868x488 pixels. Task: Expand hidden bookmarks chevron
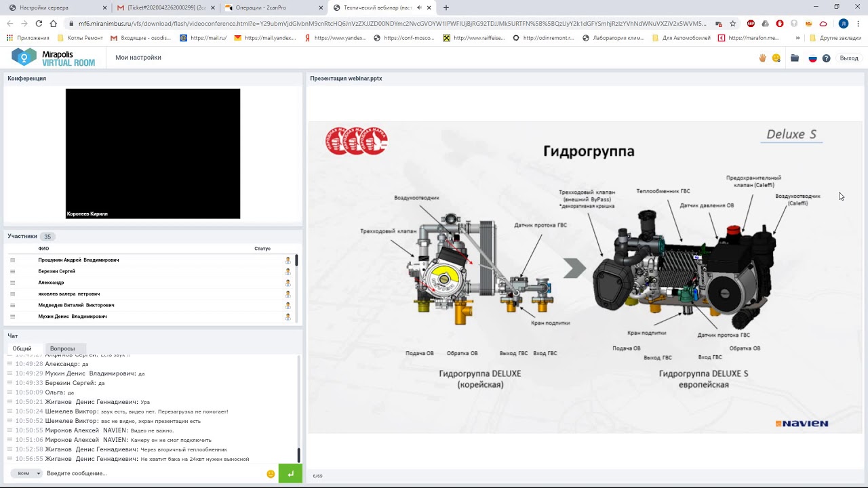(x=797, y=38)
